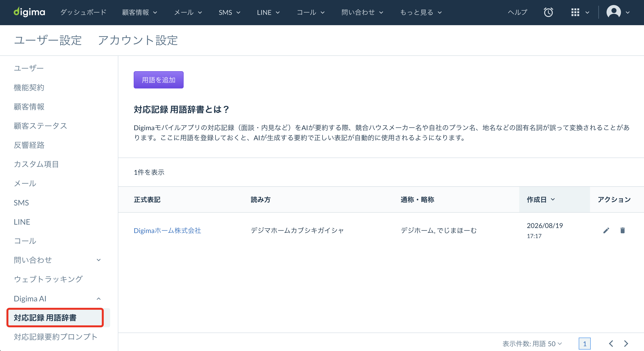
Task: Expand the LINE top navigation menu
Action: [x=268, y=12]
